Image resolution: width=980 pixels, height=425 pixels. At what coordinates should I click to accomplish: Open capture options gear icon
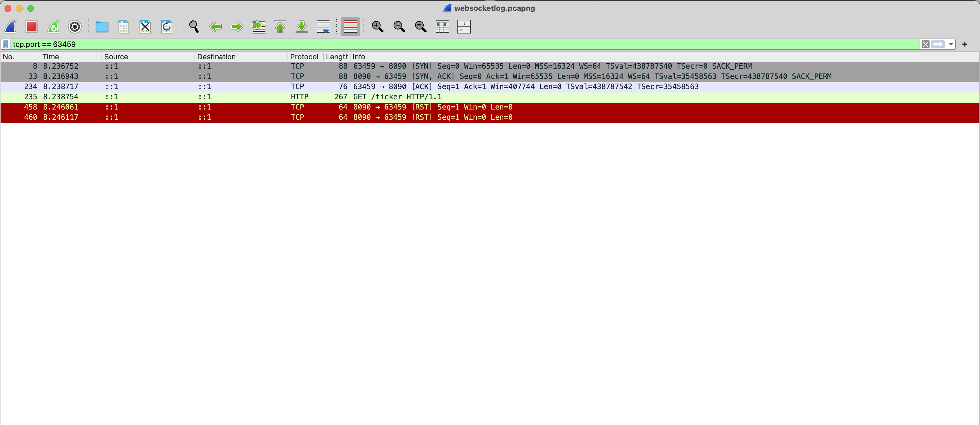coord(75,27)
